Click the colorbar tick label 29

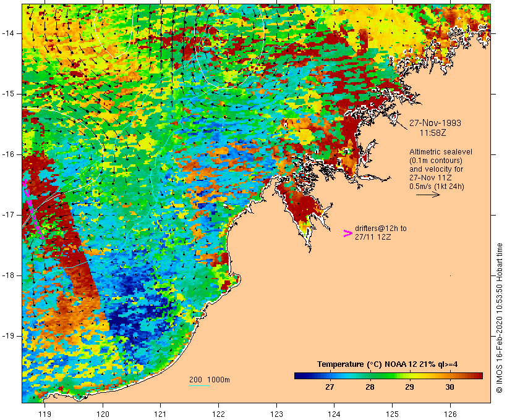[x=410, y=387]
